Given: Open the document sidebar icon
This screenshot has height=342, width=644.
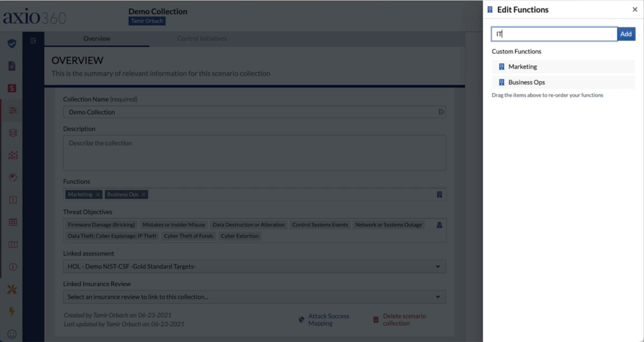Looking at the screenshot, I should pos(12,66).
